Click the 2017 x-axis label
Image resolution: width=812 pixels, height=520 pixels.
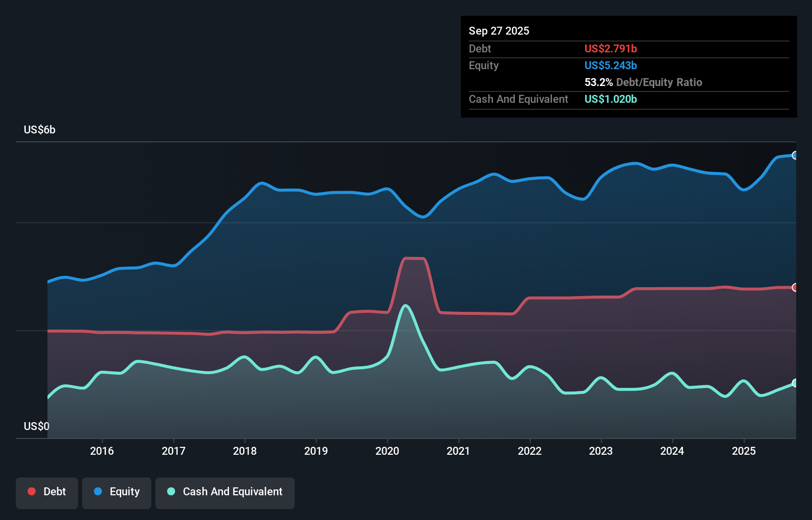click(174, 451)
